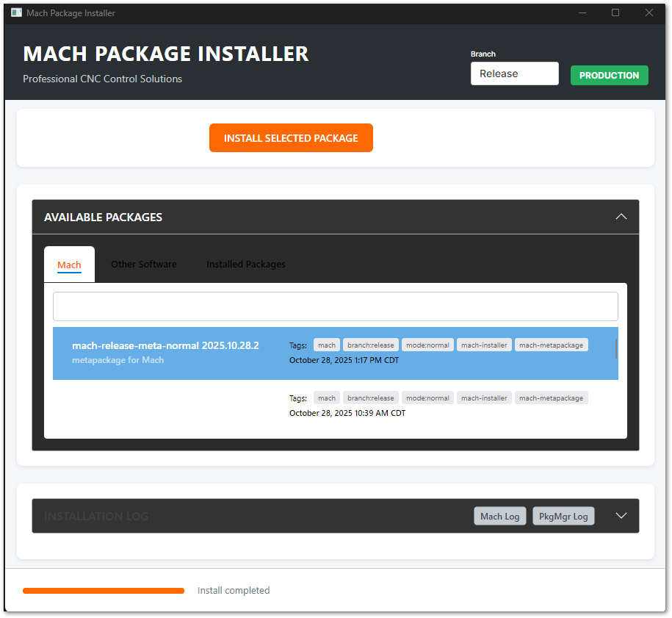Click the 'metapackage for Mach' description text

tap(118, 360)
